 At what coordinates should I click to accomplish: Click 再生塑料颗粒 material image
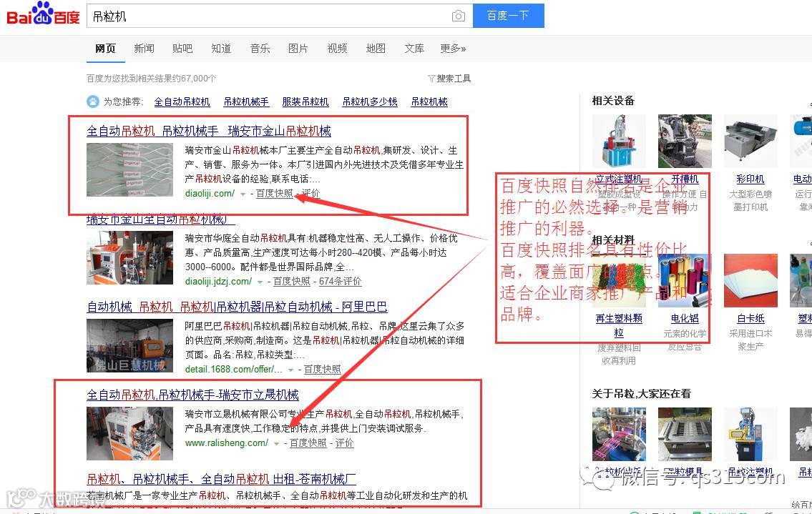tap(619, 280)
